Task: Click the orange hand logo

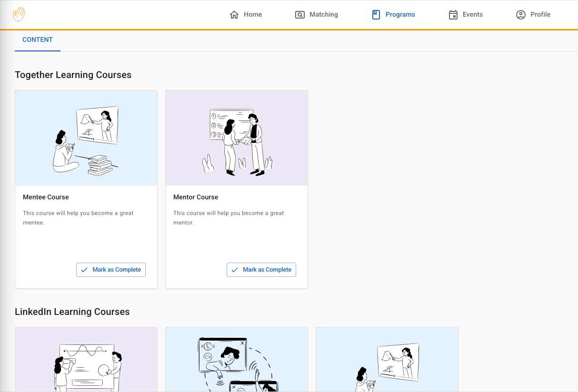Action: (x=19, y=14)
